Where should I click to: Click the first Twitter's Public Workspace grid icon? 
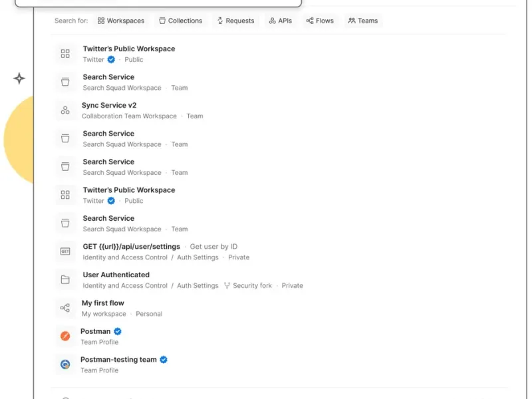(65, 54)
